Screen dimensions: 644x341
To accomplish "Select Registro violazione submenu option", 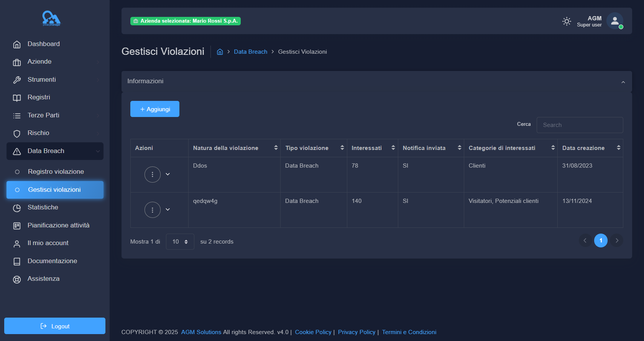I will pyautogui.click(x=56, y=172).
